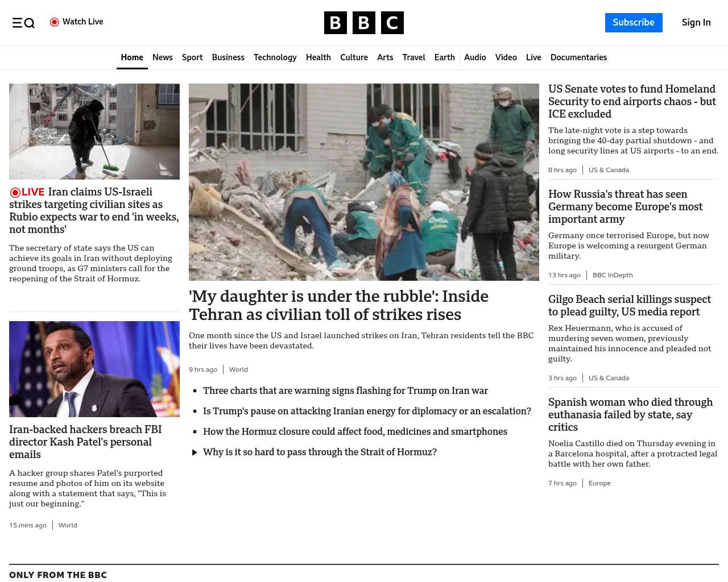Open the Documentaries nav item

point(578,57)
